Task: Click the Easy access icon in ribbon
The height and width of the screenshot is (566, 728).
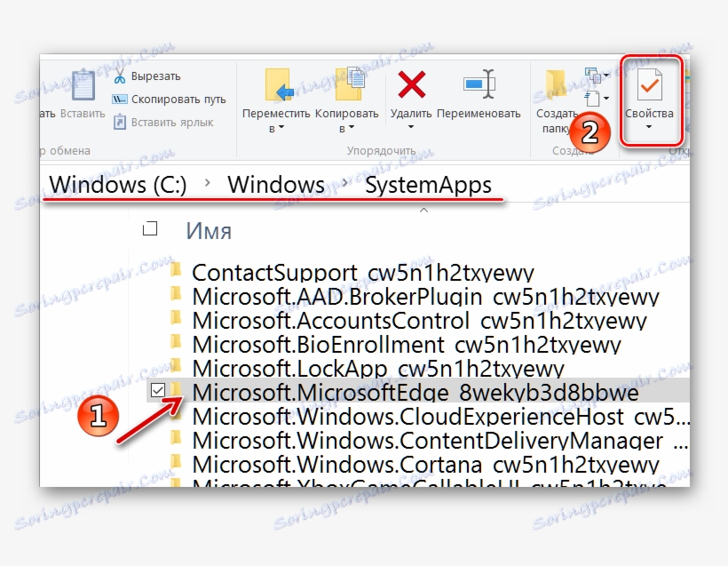Action: pos(592,99)
